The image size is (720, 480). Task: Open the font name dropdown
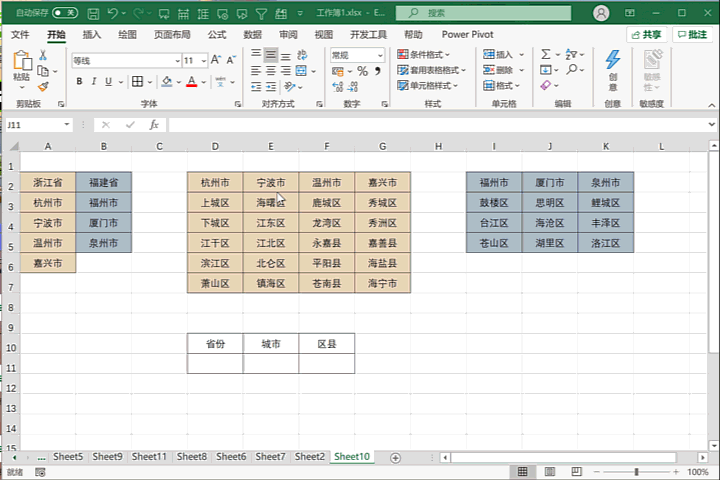click(177, 61)
